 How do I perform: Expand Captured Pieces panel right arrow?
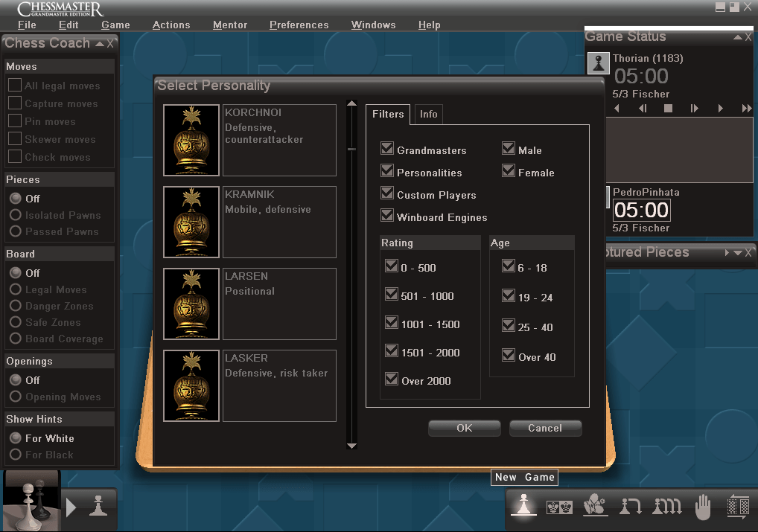[x=727, y=253]
